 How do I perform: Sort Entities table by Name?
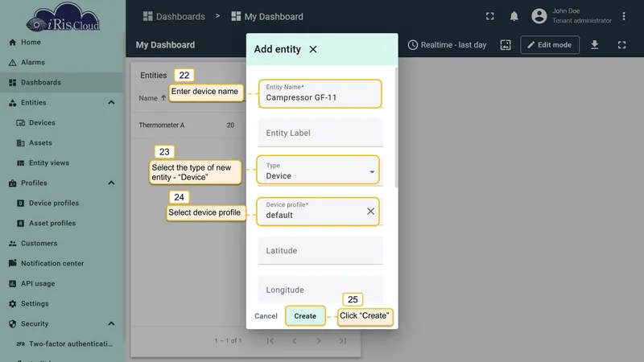[x=152, y=98]
